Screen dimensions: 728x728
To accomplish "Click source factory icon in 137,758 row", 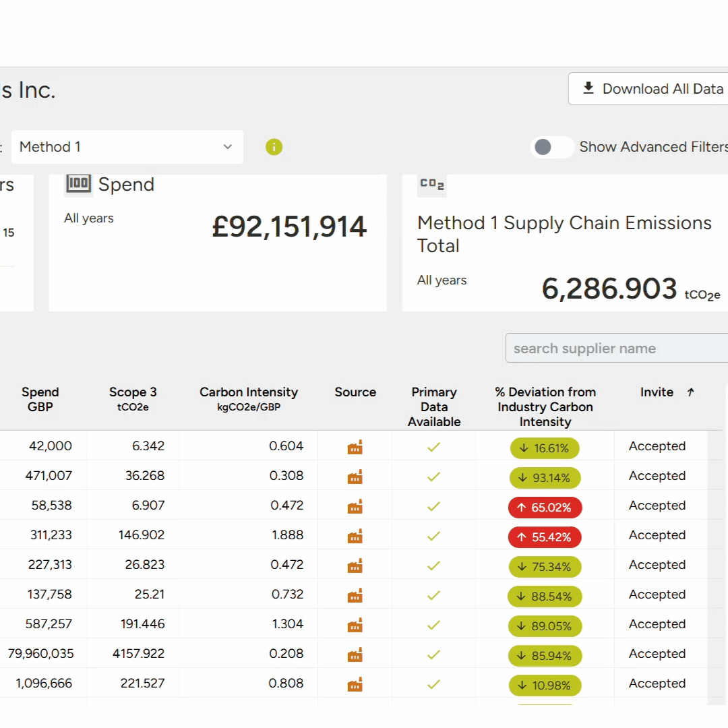I will 355,596.
